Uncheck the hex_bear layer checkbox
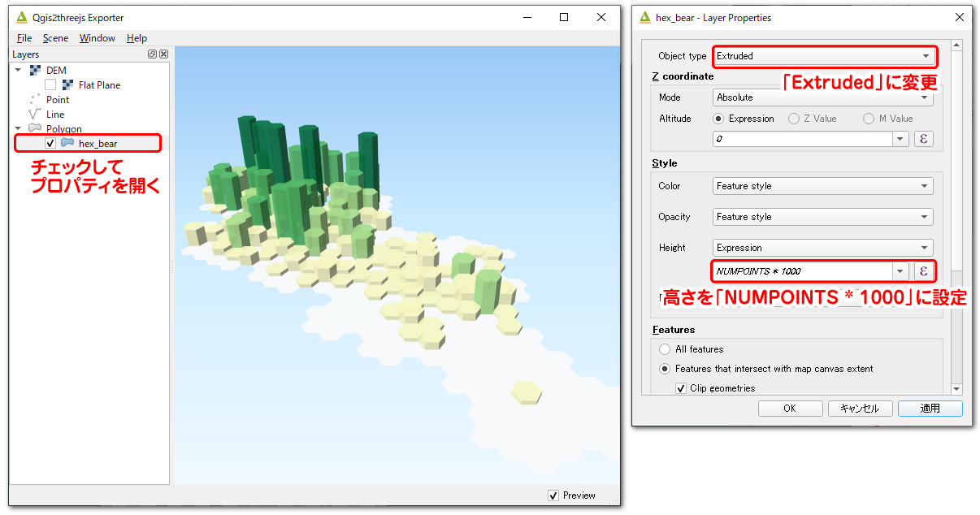The height and width of the screenshot is (515, 980). pyautogui.click(x=50, y=144)
